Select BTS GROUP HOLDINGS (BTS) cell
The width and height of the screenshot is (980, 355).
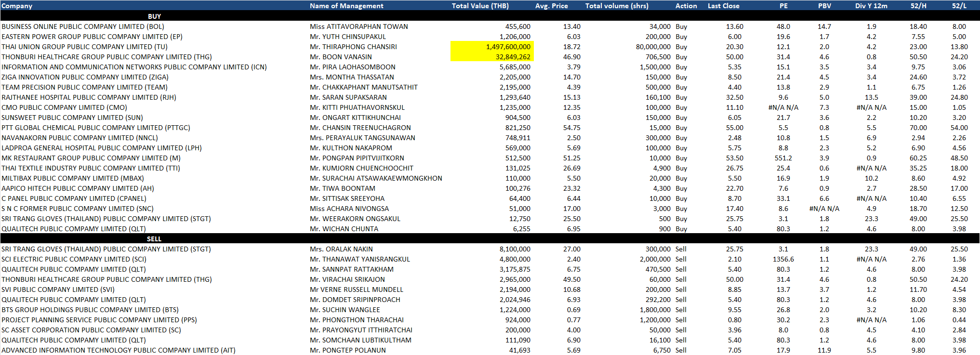pyautogui.click(x=90, y=310)
